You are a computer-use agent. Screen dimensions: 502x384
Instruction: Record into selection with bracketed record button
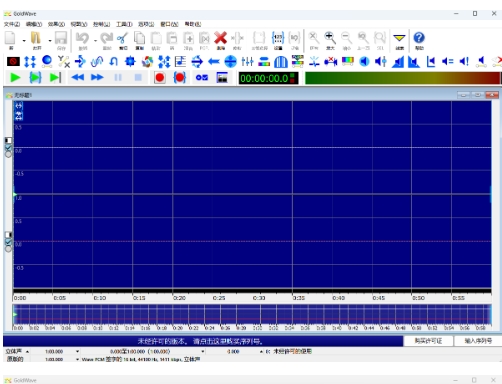(179, 78)
